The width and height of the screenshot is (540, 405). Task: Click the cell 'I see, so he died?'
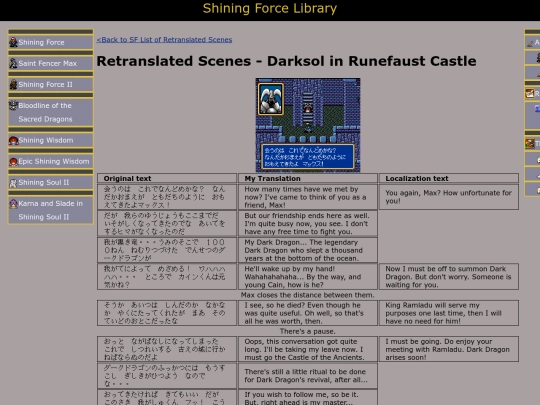(308, 313)
